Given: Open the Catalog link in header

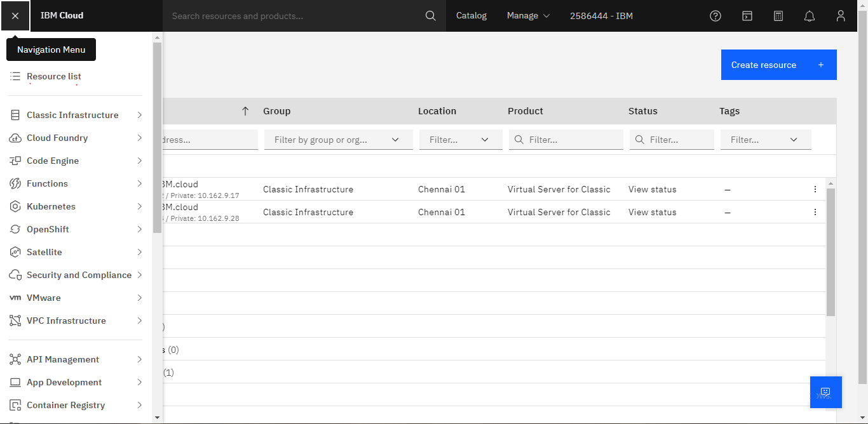Looking at the screenshot, I should pos(471,16).
